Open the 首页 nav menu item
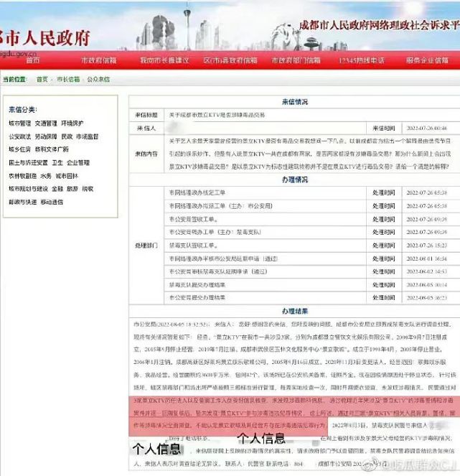460x476 pixels. tap(33, 60)
